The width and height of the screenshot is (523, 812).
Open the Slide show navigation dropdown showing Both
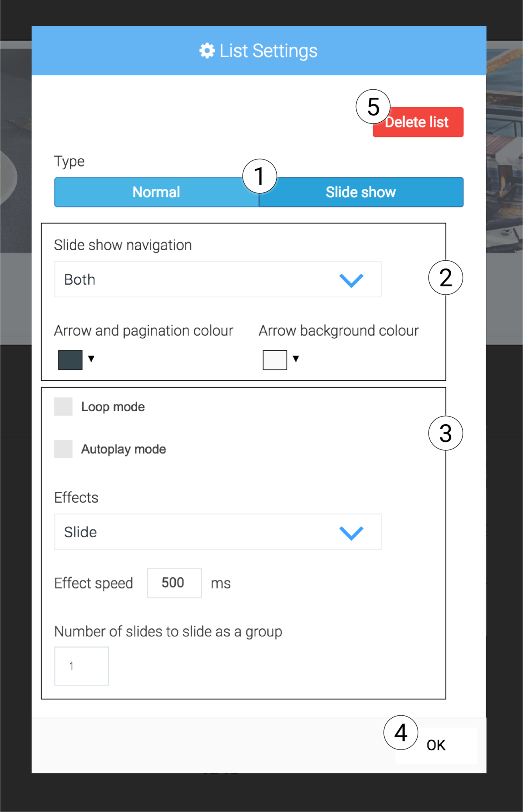coord(218,279)
